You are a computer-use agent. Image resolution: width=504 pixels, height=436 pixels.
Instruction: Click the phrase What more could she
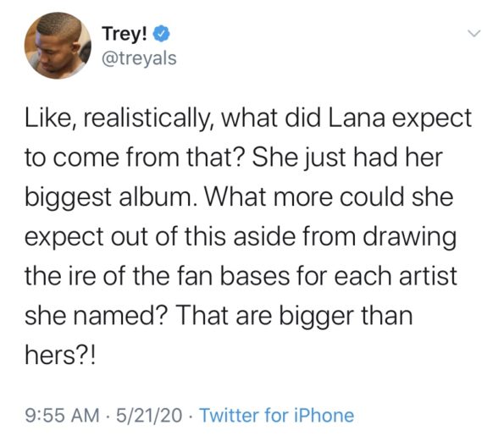329,197
